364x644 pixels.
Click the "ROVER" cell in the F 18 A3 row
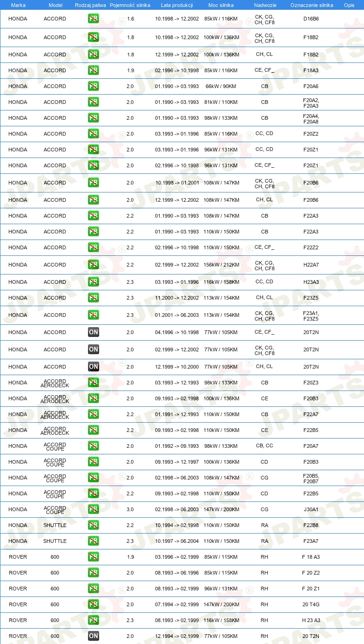coord(18,557)
